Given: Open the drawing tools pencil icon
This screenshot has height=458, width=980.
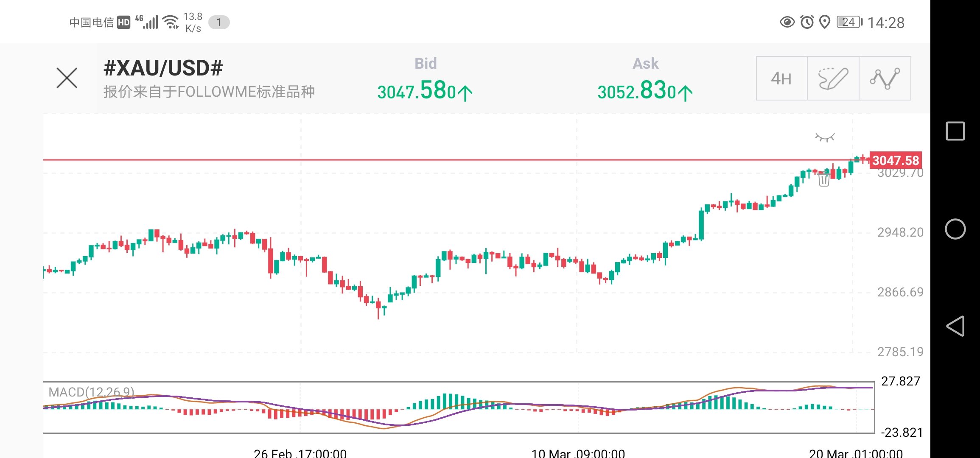Looking at the screenshot, I should coord(833,78).
